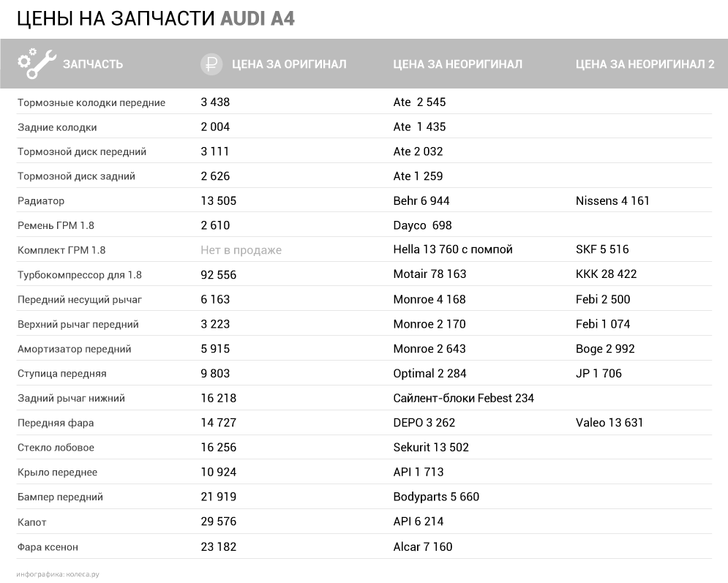Viewport: 728px width, 583px height.
Task: Click the Hella 13 760 с помпой cell
Action: tap(453, 249)
